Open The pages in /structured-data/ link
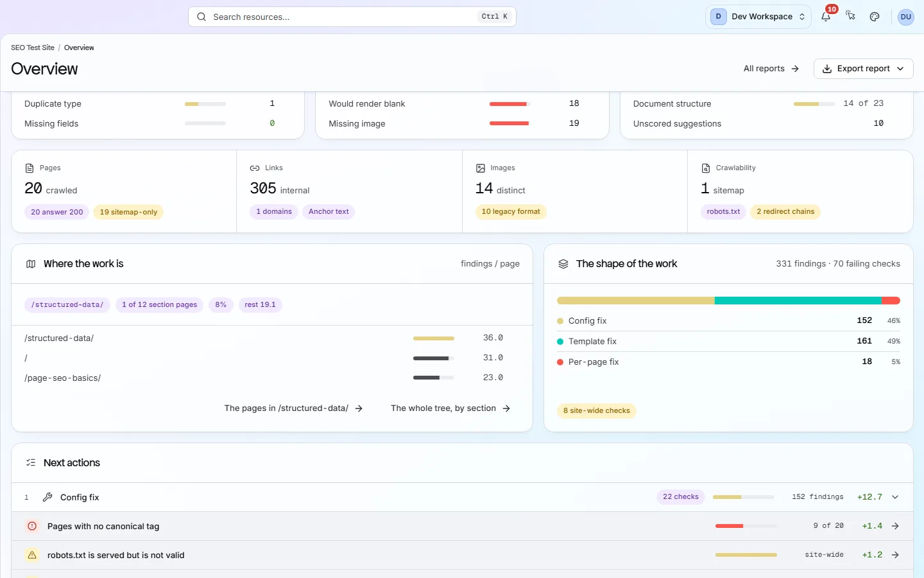 (x=294, y=408)
